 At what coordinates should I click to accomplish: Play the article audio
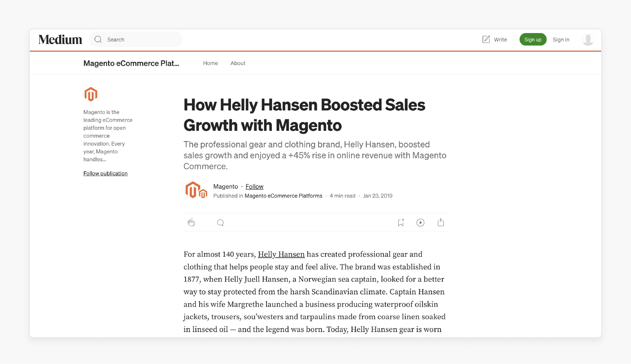420,223
